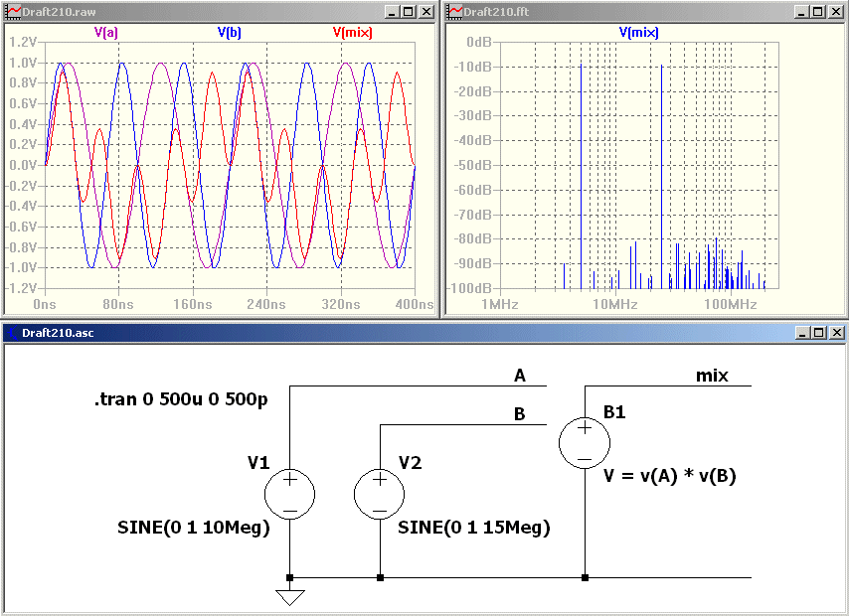The height and width of the screenshot is (616, 849).
Task: Click the ground symbol in schematic
Action: 289,597
